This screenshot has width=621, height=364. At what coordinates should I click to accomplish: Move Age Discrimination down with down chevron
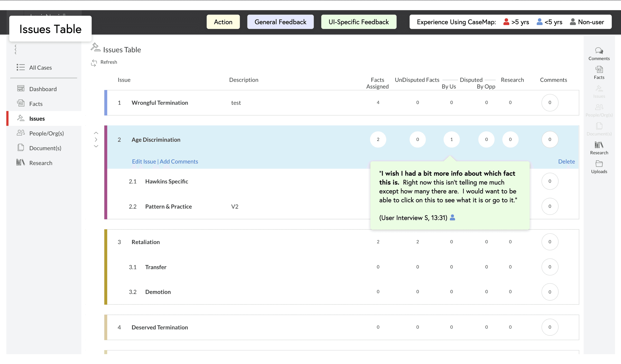tap(96, 146)
